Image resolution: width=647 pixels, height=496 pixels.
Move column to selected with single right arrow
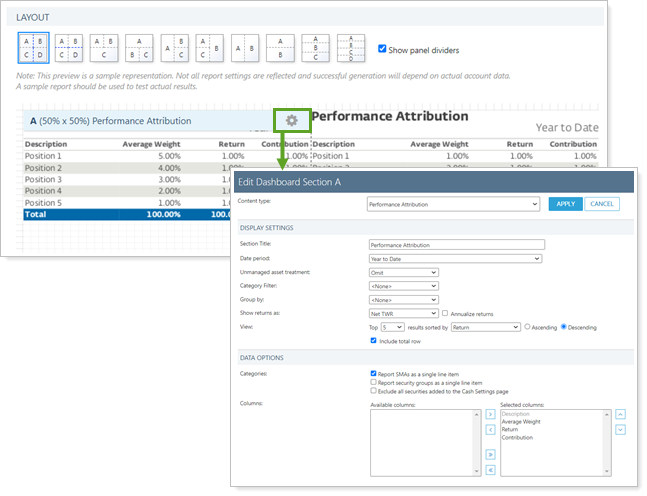coord(491,413)
